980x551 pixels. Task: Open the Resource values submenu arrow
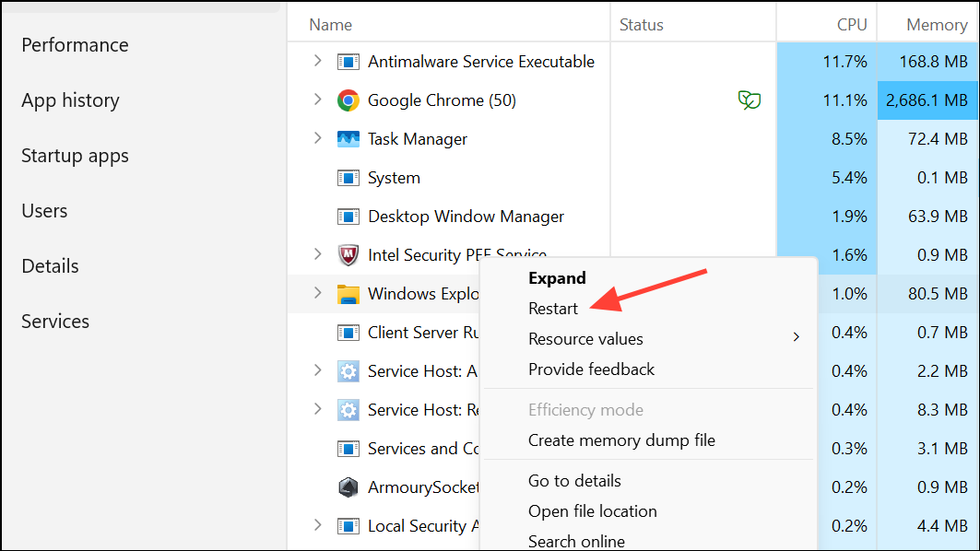(797, 337)
